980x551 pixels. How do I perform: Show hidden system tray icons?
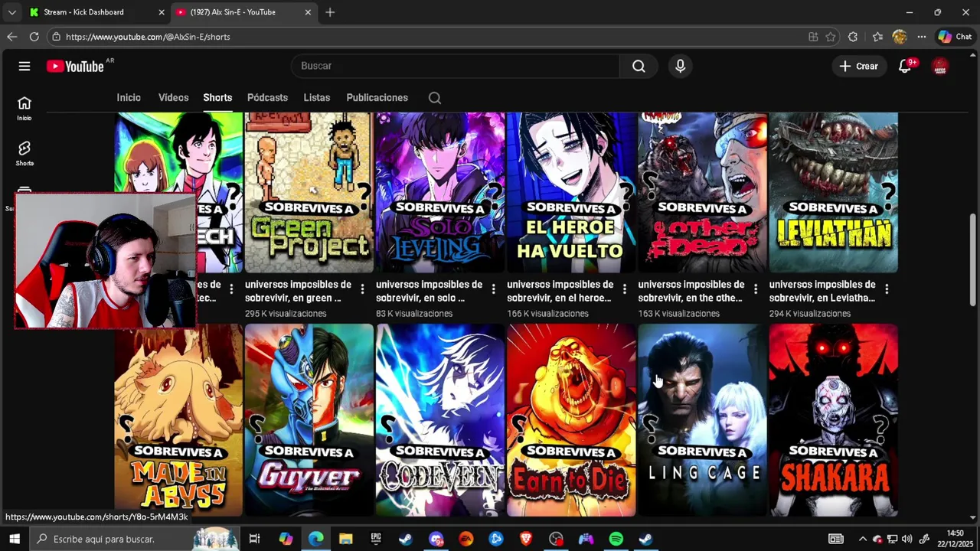862,539
